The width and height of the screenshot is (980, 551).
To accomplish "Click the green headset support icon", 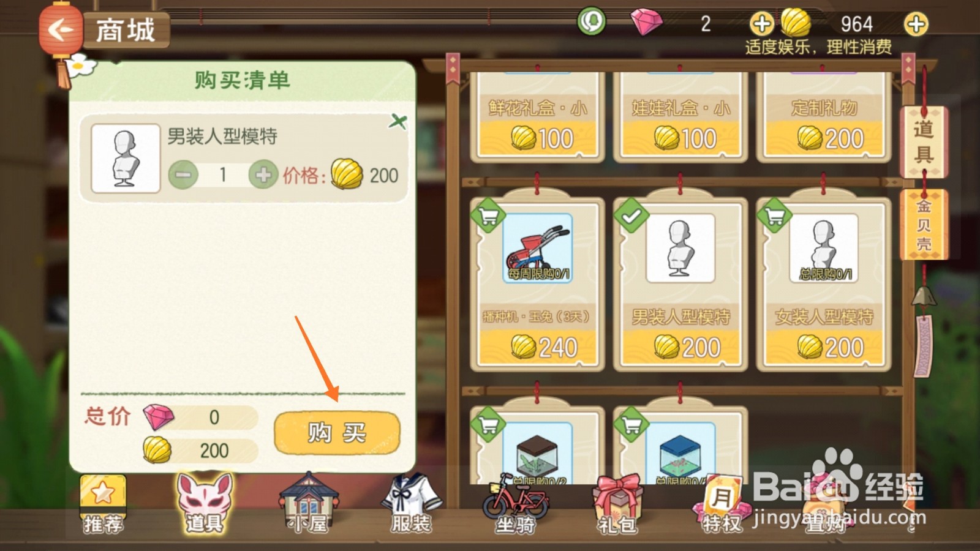I will pos(591,22).
